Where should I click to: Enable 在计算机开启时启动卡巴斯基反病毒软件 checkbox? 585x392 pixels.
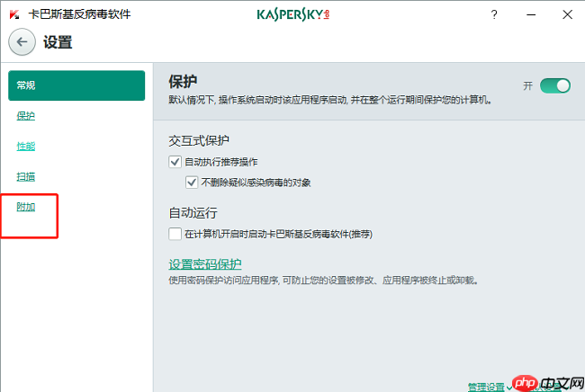tap(175, 234)
